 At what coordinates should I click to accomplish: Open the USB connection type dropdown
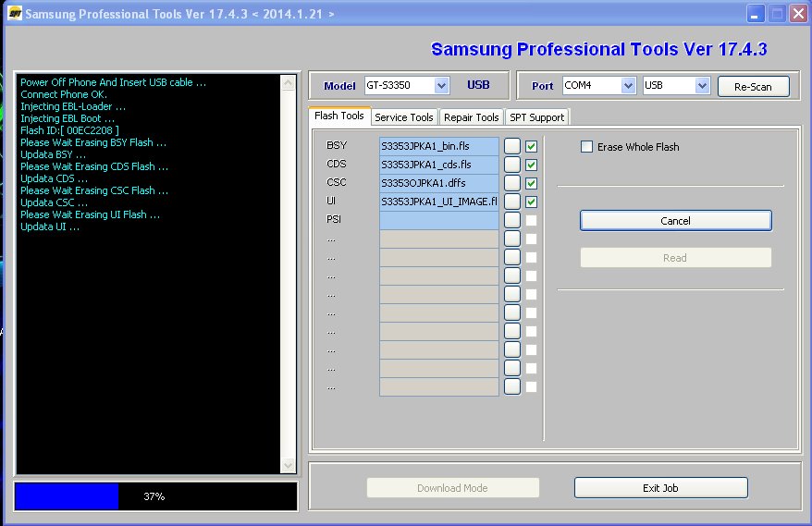click(x=702, y=85)
